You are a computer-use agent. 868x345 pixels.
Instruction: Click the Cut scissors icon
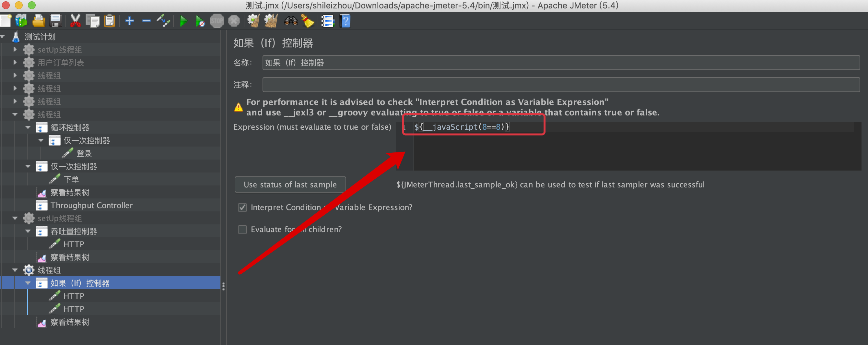(x=75, y=21)
